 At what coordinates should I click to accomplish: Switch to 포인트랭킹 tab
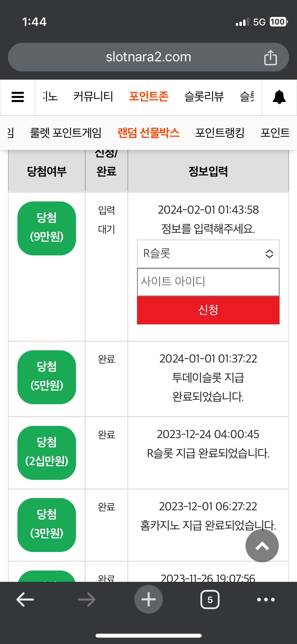point(220,133)
